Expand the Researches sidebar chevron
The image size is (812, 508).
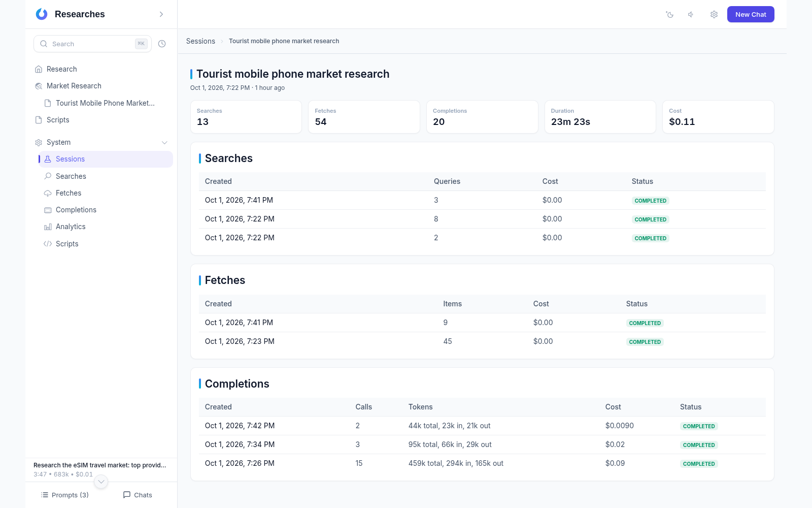click(161, 14)
